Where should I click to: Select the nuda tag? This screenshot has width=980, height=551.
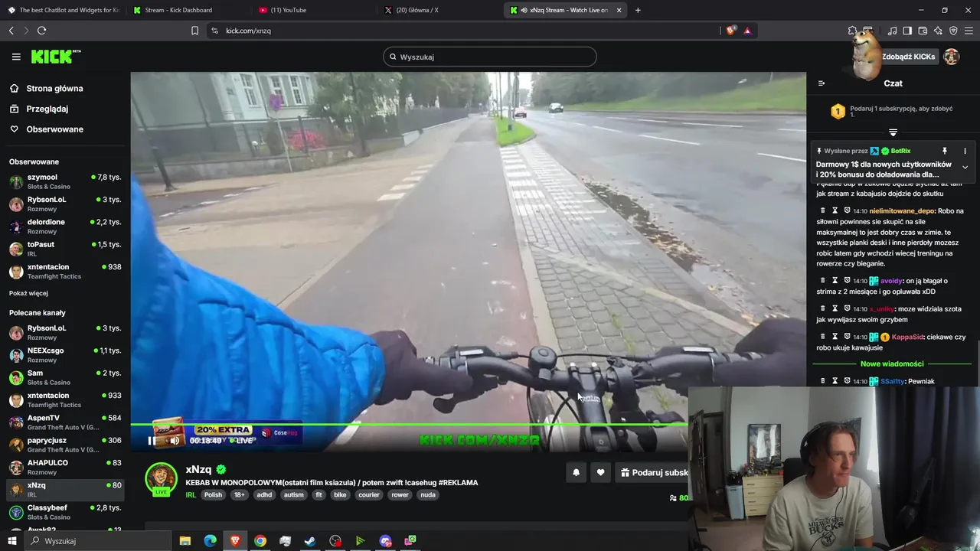point(428,494)
